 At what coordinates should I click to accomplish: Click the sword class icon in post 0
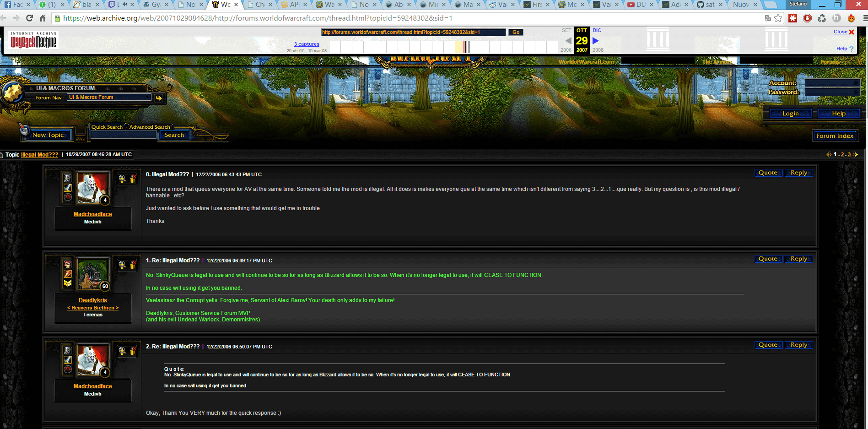click(x=67, y=188)
